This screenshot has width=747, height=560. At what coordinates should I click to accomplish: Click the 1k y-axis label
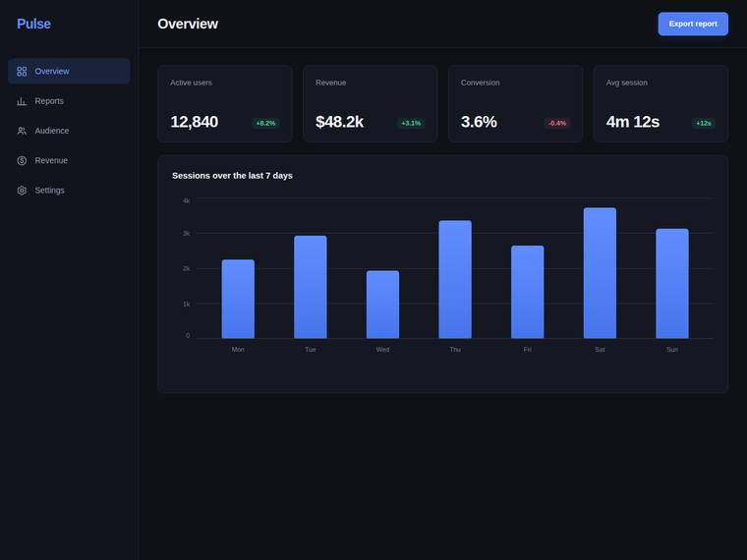point(187,304)
